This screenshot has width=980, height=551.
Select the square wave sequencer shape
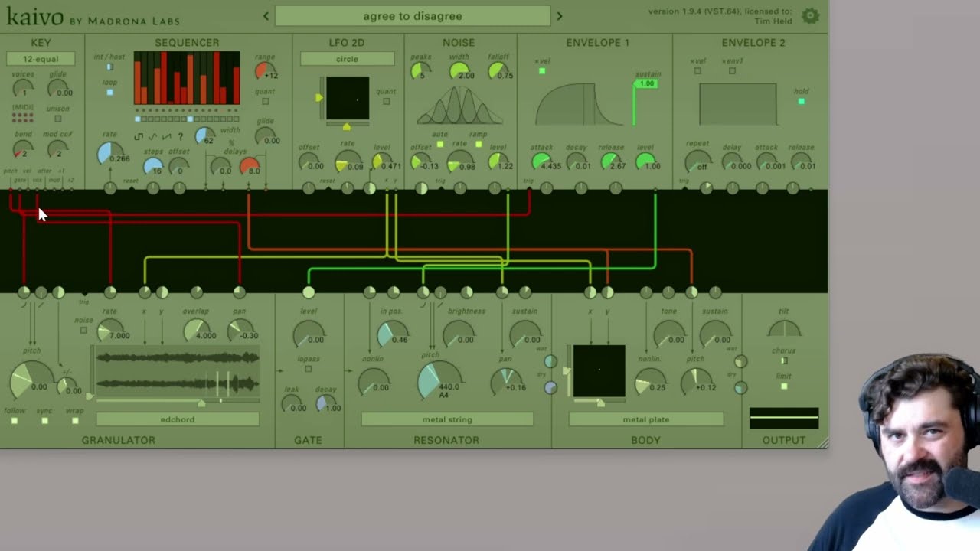coord(139,137)
